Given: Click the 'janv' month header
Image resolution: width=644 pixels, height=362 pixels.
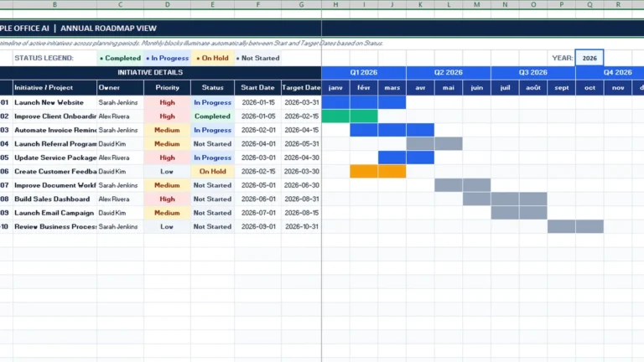Looking at the screenshot, I should pos(335,87).
